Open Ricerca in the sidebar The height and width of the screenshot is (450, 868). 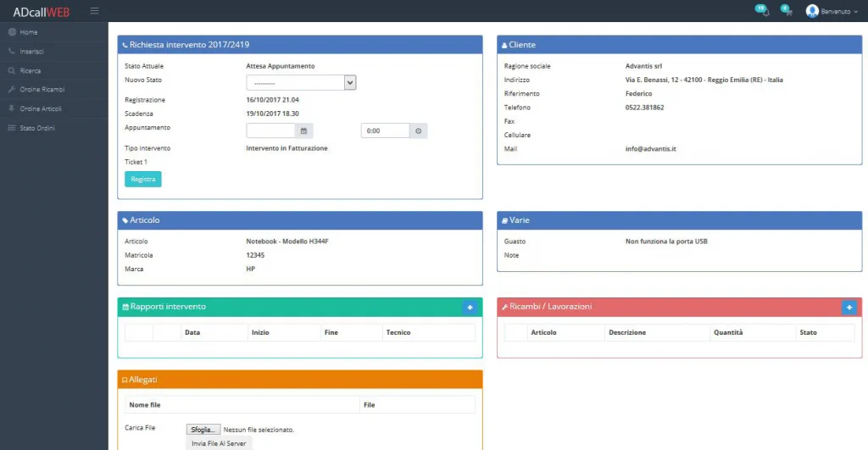coord(31,71)
